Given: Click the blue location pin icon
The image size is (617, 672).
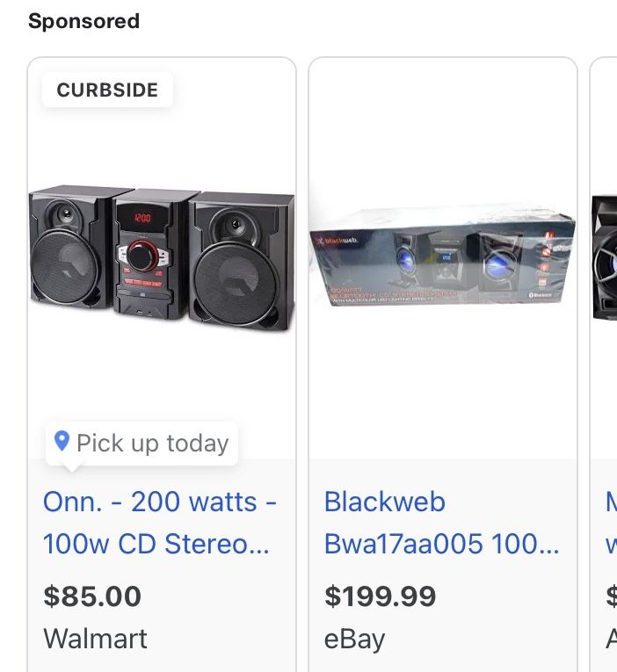Looking at the screenshot, I should pyautogui.click(x=62, y=441).
